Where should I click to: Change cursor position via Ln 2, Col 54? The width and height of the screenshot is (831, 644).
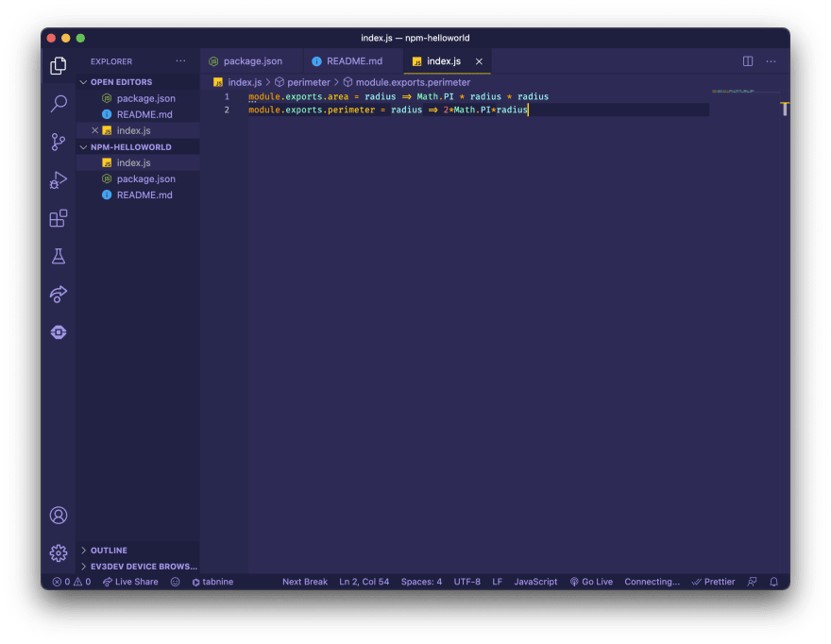pyautogui.click(x=365, y=582)
